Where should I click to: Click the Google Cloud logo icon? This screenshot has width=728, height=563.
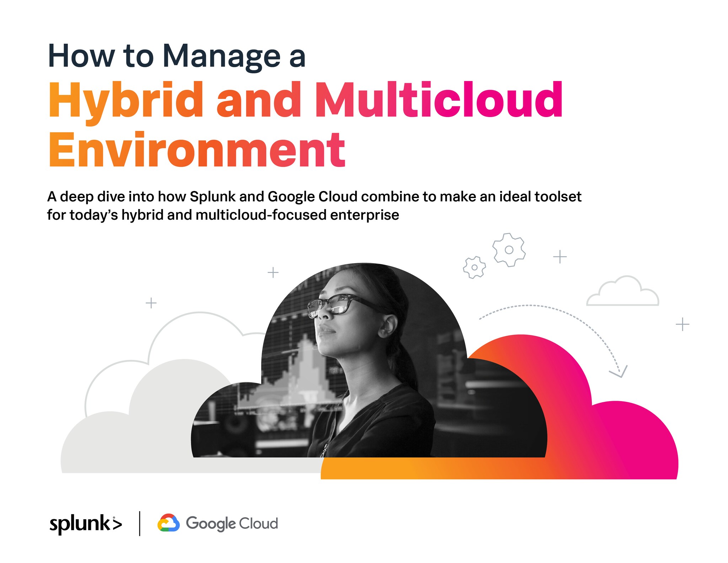coord(168,523)
